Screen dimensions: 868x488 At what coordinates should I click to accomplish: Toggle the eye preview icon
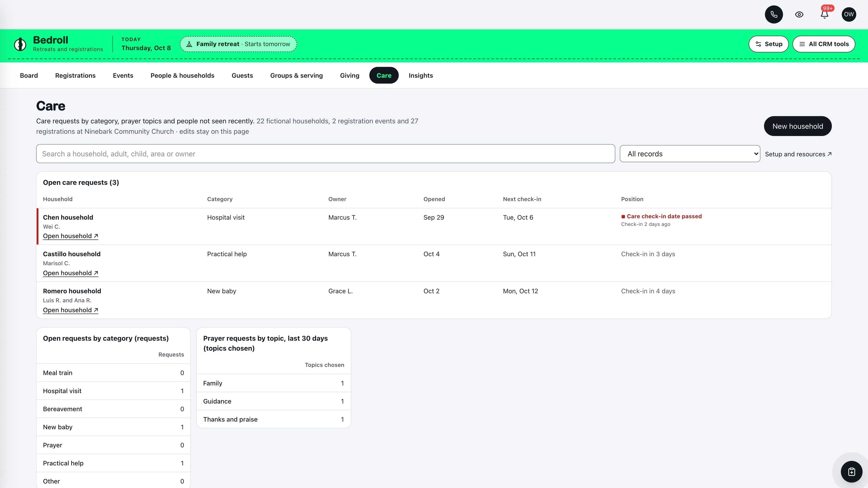point(799,14)
